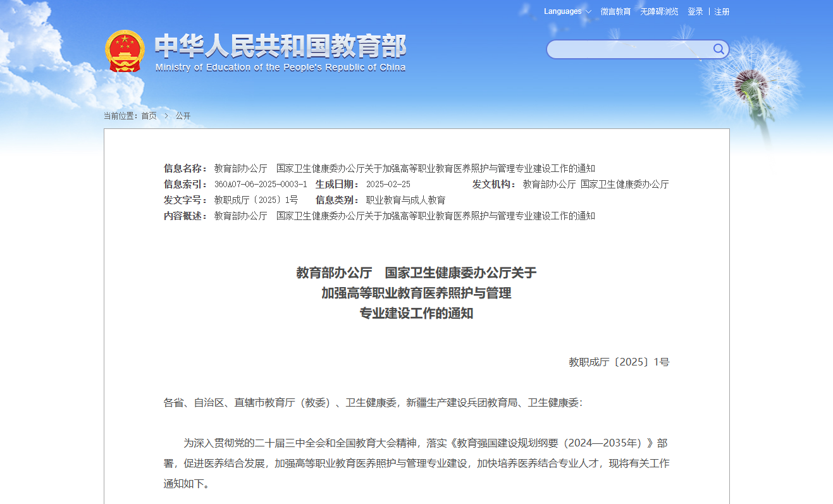Click the 职业教育与成人教育 category value
Image resolution: width=833 pixels, height=504 pixels.
(405, 200)
